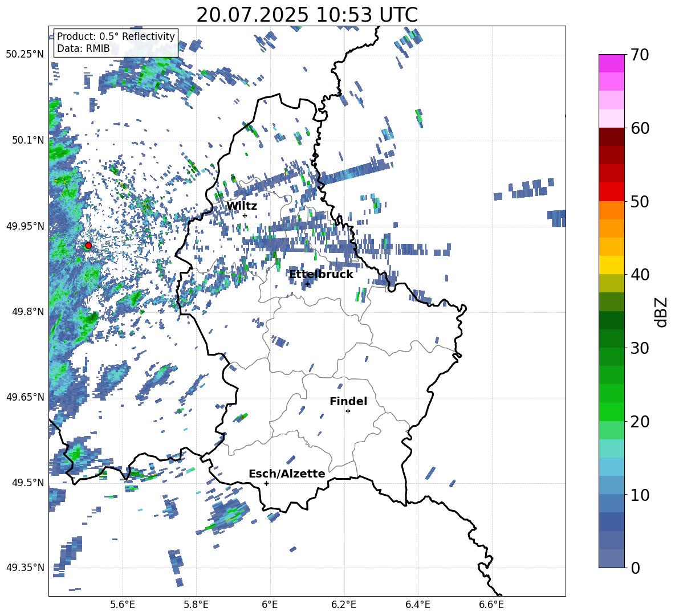The height and width of the screenshot is (616, 675).
Task: Click the Esch/Alzette cross marker
Action: coord(266,483)
